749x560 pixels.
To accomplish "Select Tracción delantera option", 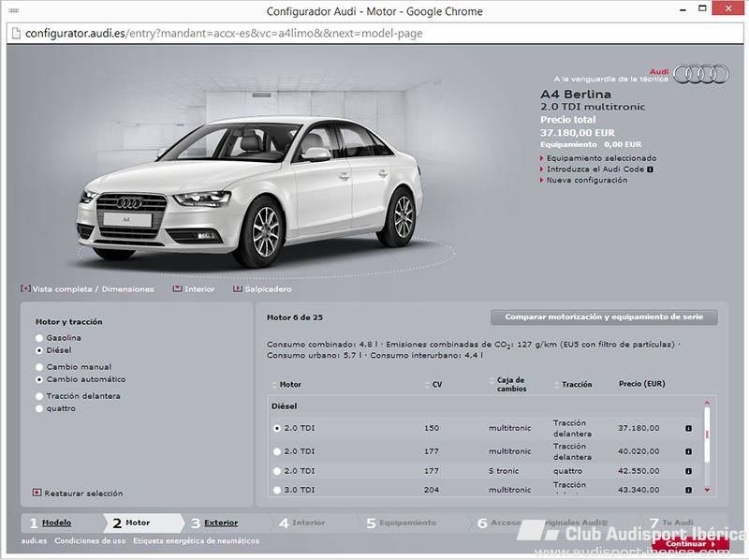I will point(39,396).
